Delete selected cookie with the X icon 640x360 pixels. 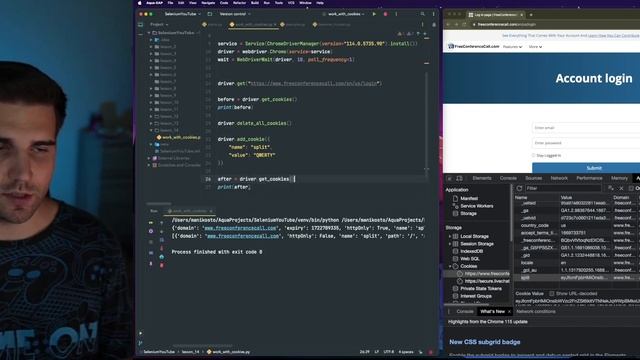(x=621, y=188)
